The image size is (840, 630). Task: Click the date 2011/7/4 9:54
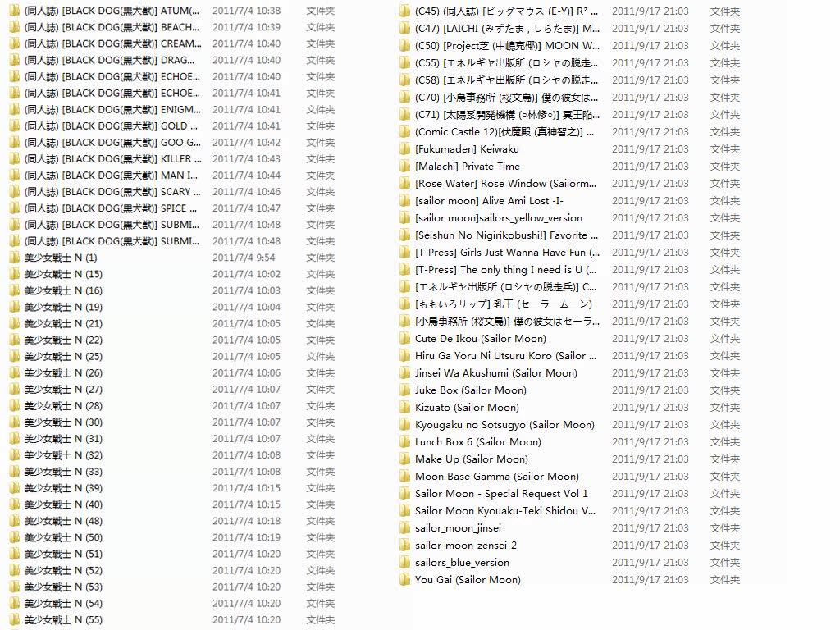tap(244, 258)
